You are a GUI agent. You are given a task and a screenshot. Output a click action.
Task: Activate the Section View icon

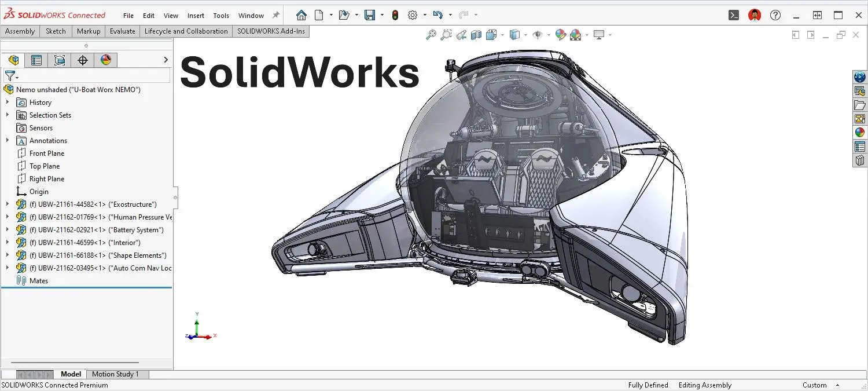[476, 35]
